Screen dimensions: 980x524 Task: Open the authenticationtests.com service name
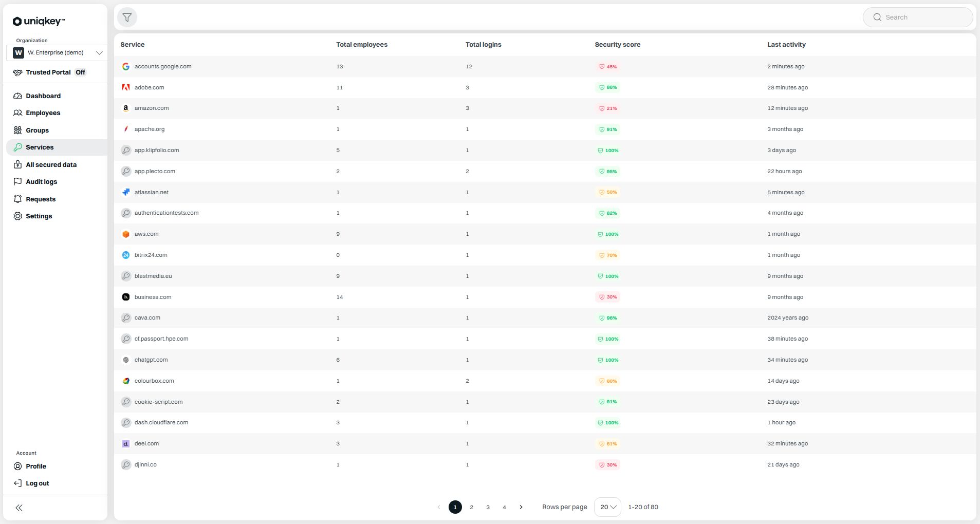click(x=167, y=213)
